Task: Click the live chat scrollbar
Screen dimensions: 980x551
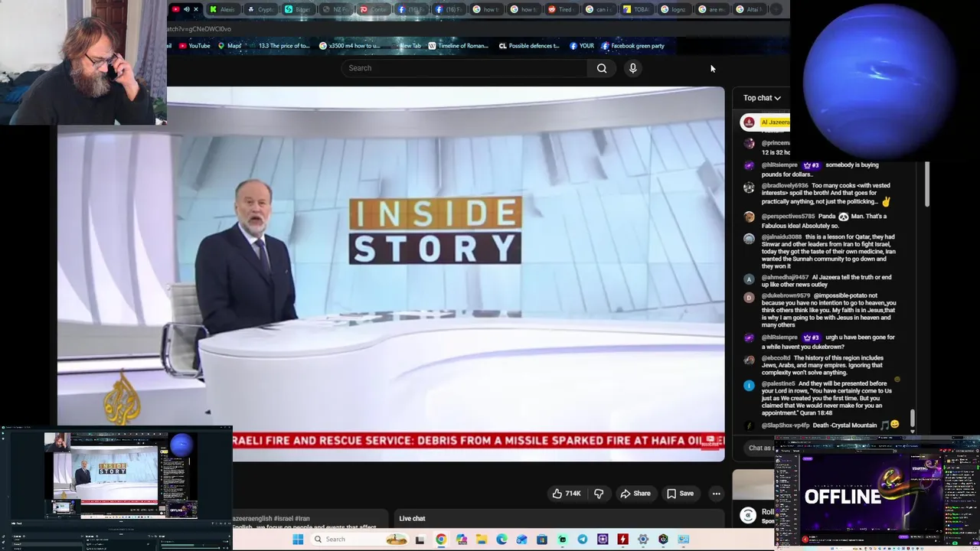Action: [913, 419]
